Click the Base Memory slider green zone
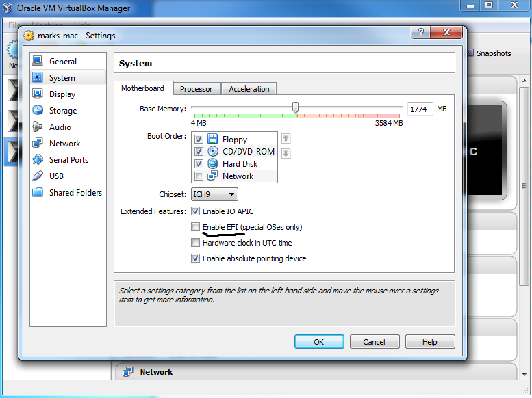 (x=246, y=116)
